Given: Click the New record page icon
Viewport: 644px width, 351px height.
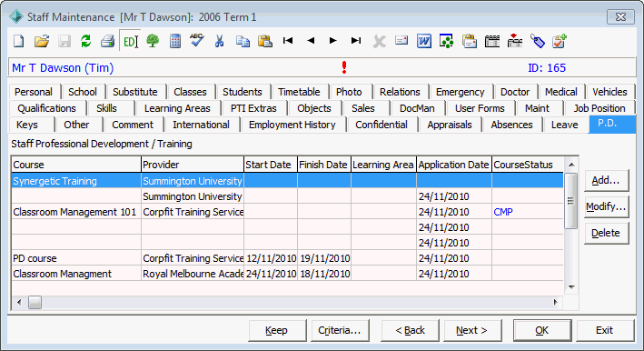Looking at the screenshot, I should [x=19, y=41].
